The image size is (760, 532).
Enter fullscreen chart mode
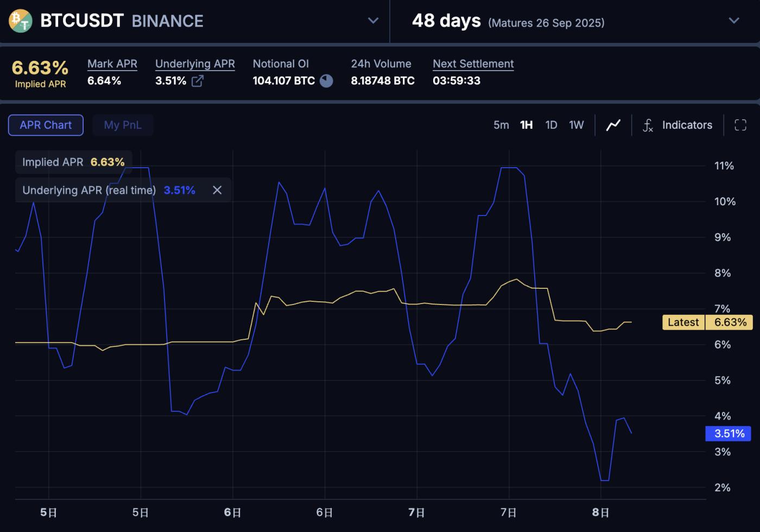click(x=740, y=125)
